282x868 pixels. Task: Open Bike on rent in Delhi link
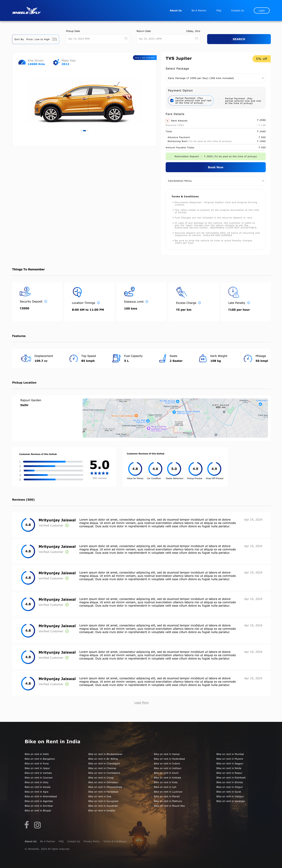[x=37, y=754]
